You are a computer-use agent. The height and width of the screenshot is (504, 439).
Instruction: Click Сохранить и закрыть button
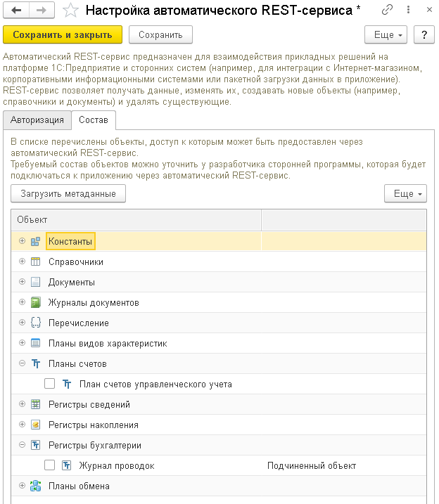(x=63, y=34)
